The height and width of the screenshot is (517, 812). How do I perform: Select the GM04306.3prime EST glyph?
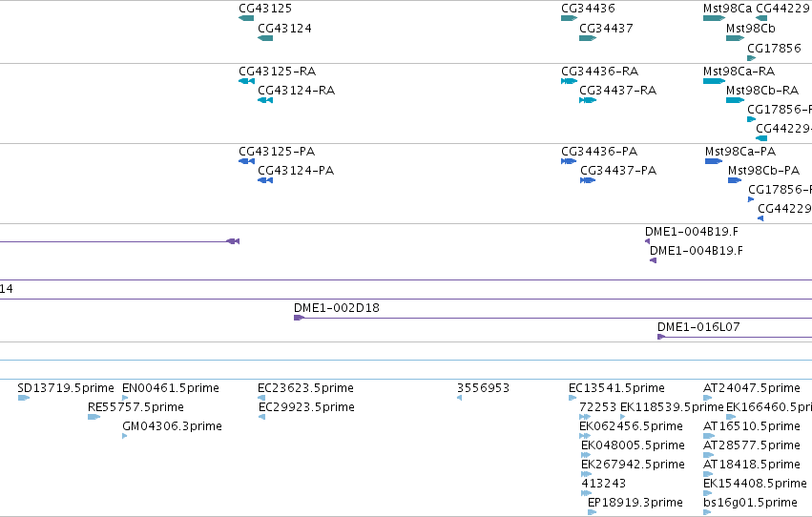[125, 436]
